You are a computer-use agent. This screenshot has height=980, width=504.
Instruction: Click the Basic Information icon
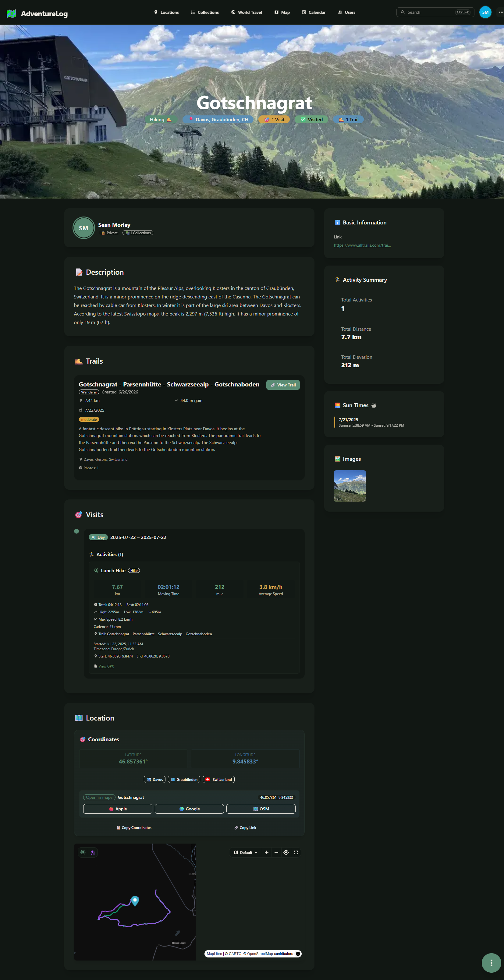337,223
